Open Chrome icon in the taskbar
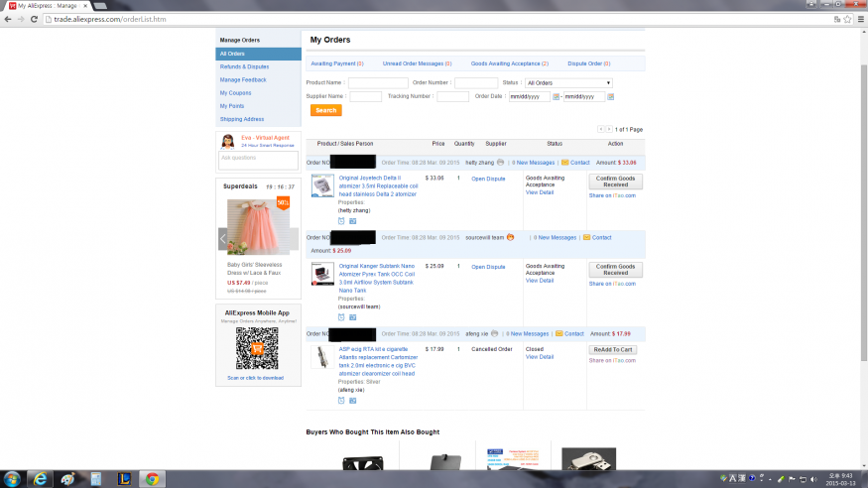This screenshot has height=488, width=868. pyautogui.click(x=152, y=479)
